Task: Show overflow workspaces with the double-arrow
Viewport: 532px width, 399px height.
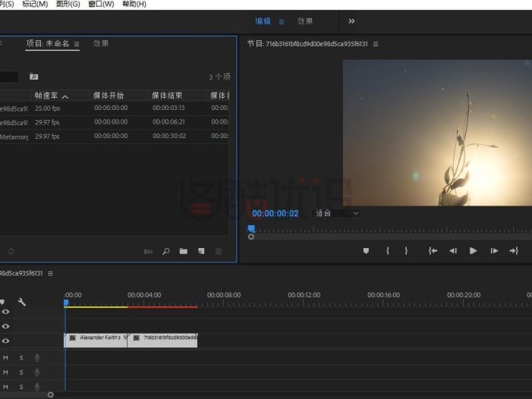Action: click(x=351, y=21)
